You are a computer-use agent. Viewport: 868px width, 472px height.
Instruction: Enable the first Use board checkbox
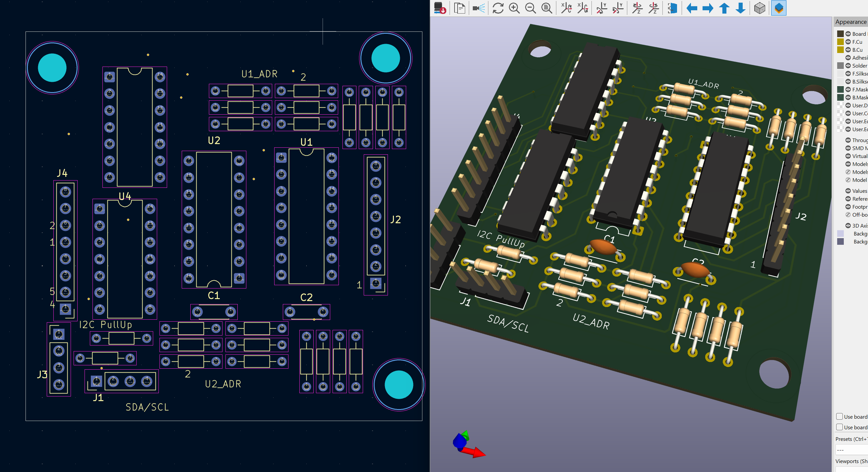point(839,416)
